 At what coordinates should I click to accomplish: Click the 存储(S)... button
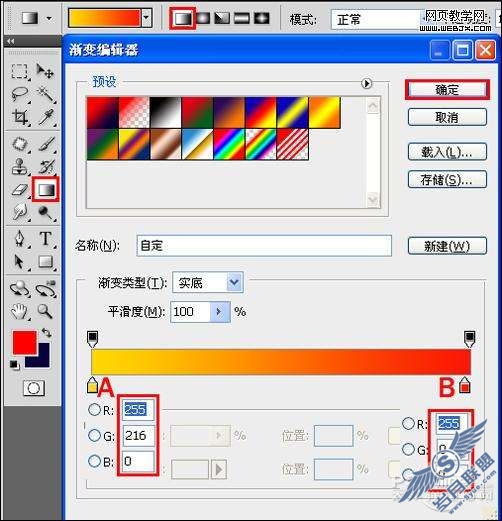[x=447, y=180]
